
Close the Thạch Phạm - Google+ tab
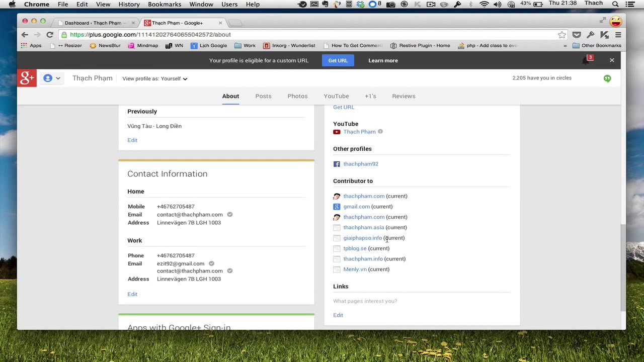pyautogui.click(x=220, y=23)
